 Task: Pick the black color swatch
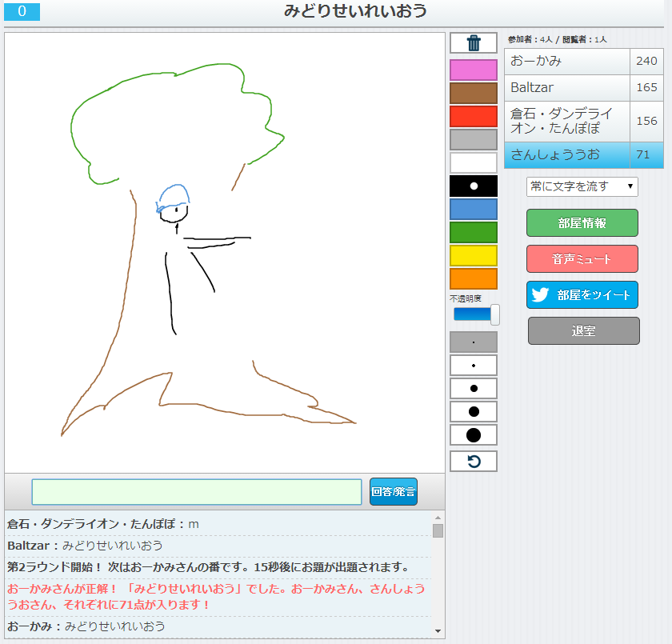[x=473, y=186]
